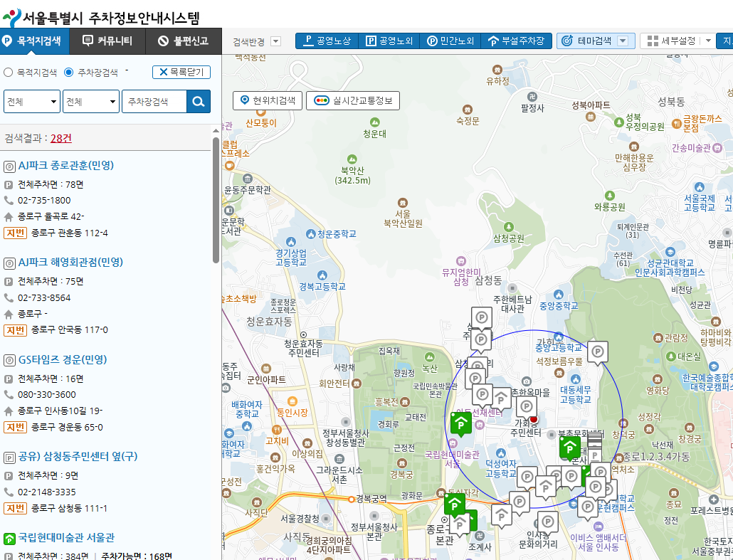
Task: Select the green parking marker near 국립현대미술관
Action: (x=461, y=424)
